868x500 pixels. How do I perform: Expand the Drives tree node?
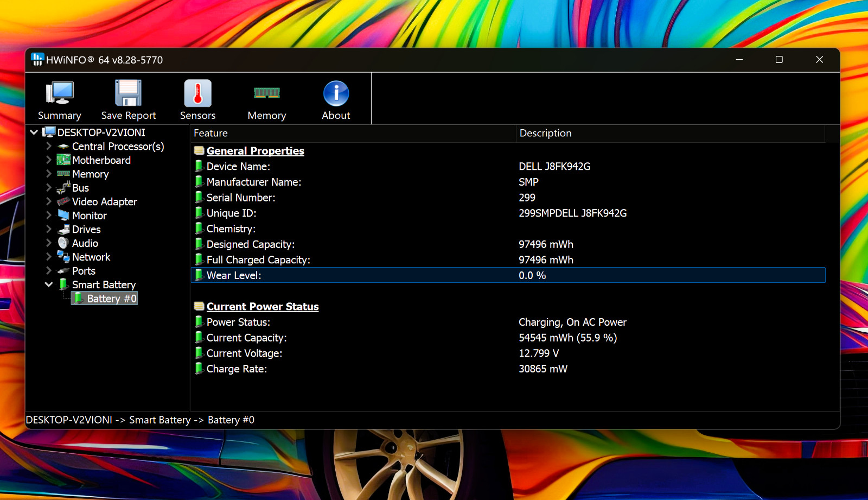[x=49, y=229]
